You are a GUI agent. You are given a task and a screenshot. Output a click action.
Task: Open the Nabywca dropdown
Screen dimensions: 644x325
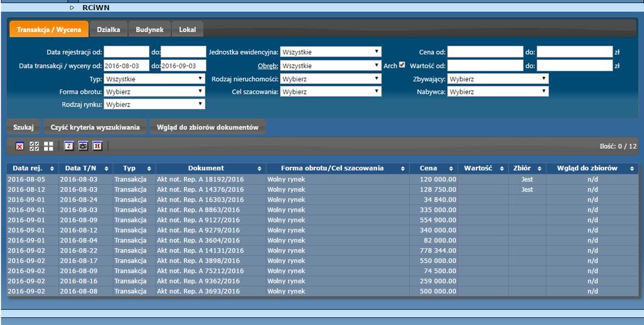click(498, 91)
